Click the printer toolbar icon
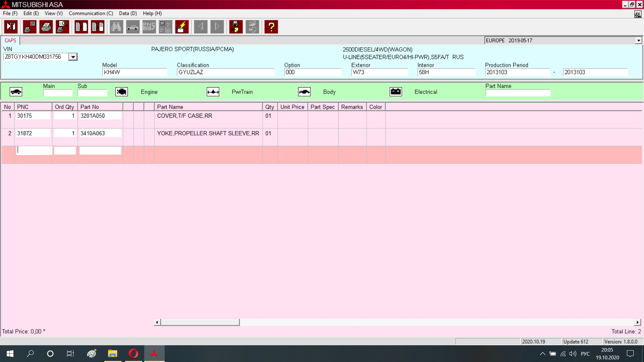The image size is (644, 362). pos(46,27)
